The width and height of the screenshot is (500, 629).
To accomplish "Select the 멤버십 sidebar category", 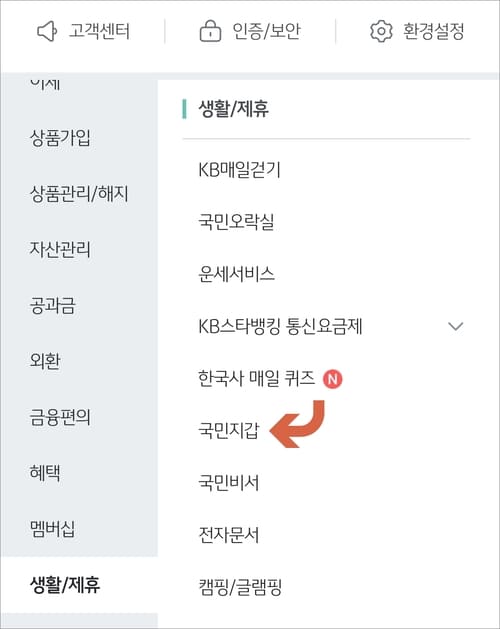I will (x=53, y=528).
